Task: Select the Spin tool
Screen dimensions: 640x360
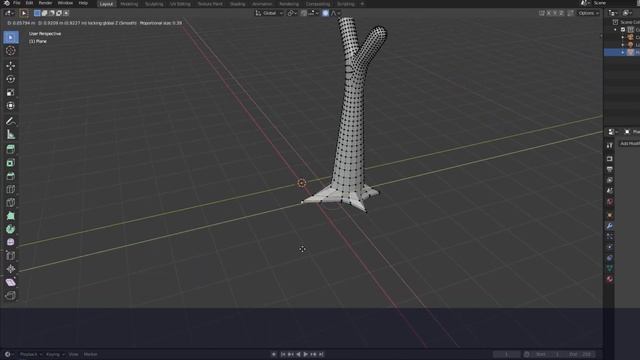Action: pyautogui.click(x=11, y=242)
